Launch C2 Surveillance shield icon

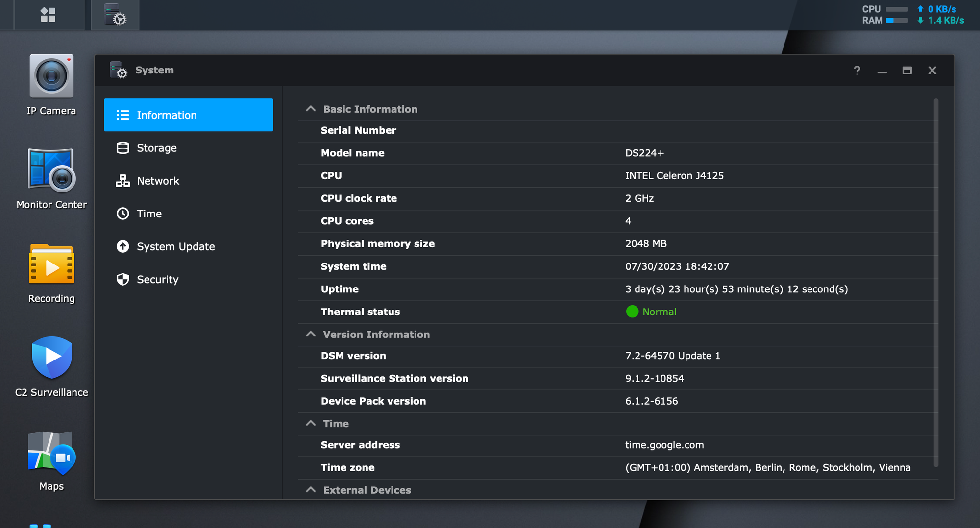click(x=51, y=358)
